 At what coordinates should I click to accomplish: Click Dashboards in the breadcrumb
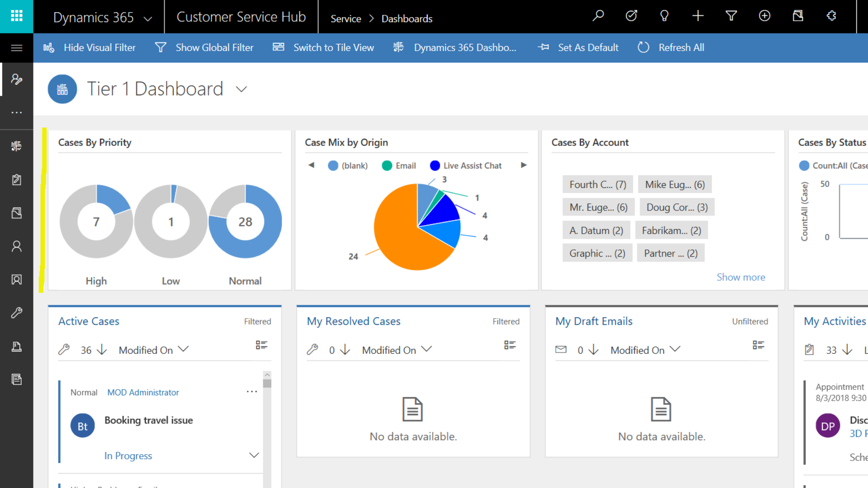pos(407,19)
